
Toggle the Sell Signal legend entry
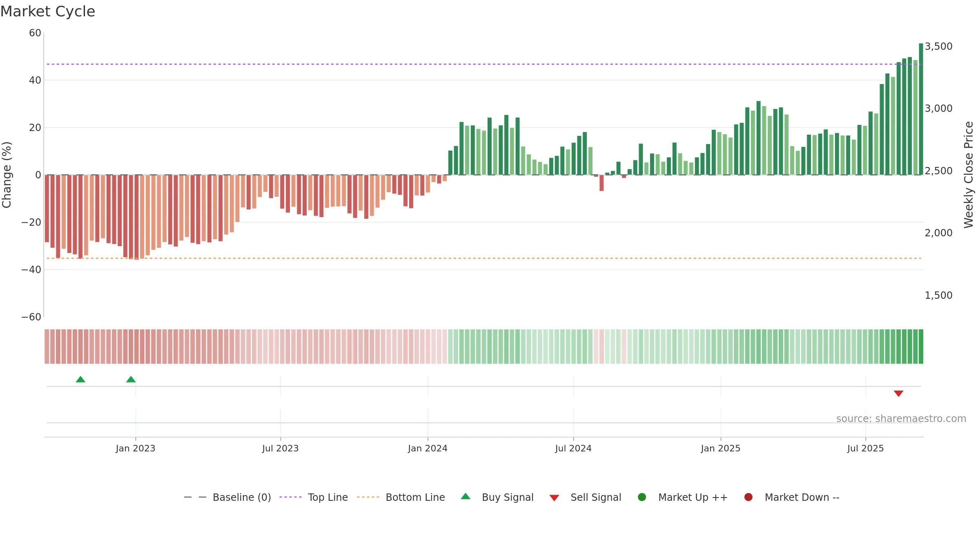click(x=585, y=497)
